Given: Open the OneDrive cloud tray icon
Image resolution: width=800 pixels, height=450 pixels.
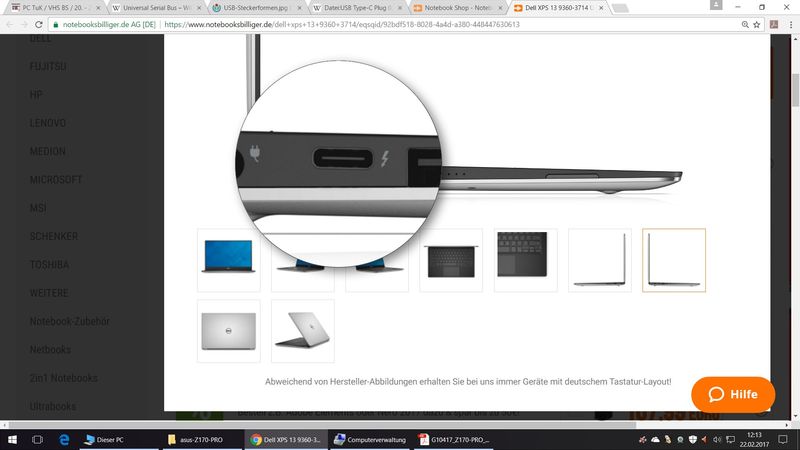Looking at the screenshot, I should 655,439.
